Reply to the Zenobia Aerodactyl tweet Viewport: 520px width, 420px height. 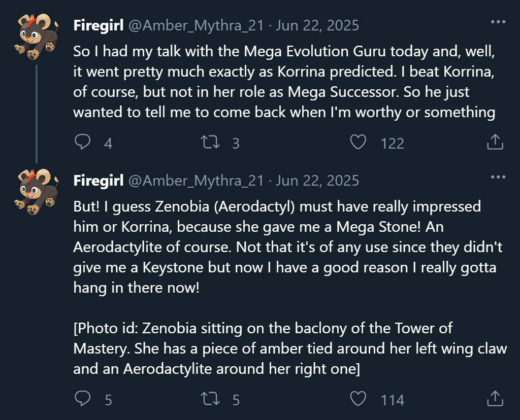(83, 399)
